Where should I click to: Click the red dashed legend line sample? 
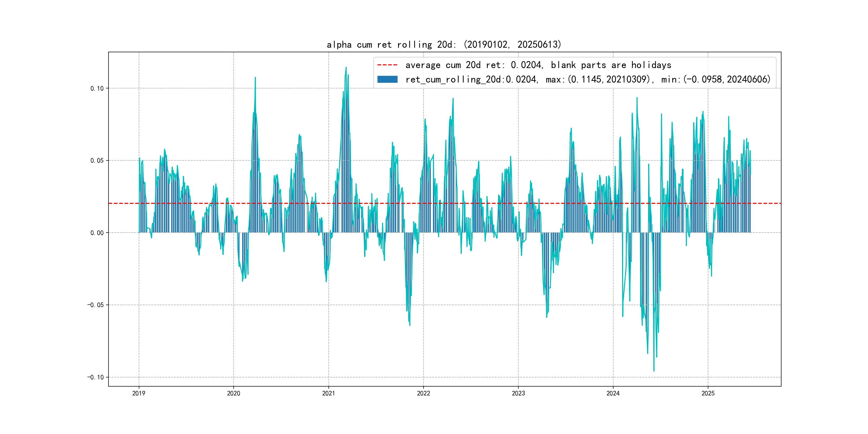387,65
